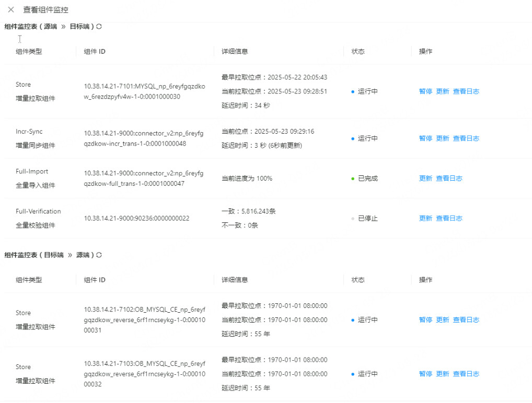Click 当前位点 2025-05-23 09:29:16

click(x=268, y=131)
